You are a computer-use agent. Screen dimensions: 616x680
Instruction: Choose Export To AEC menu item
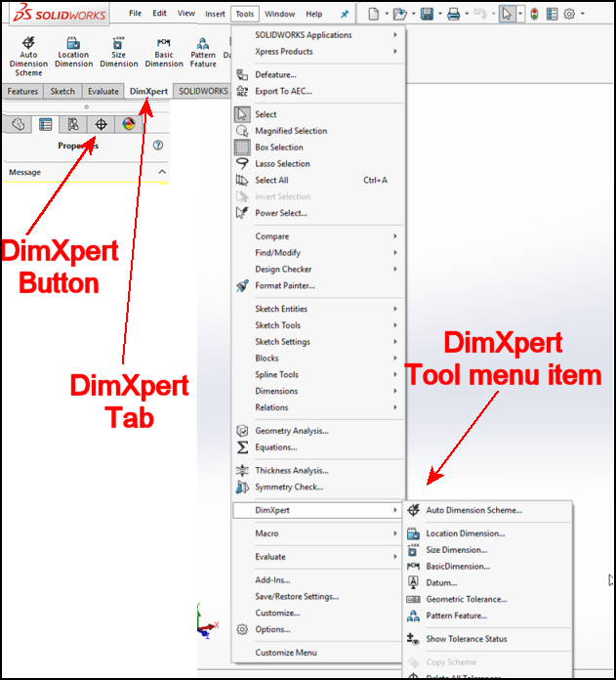[318, 91]
